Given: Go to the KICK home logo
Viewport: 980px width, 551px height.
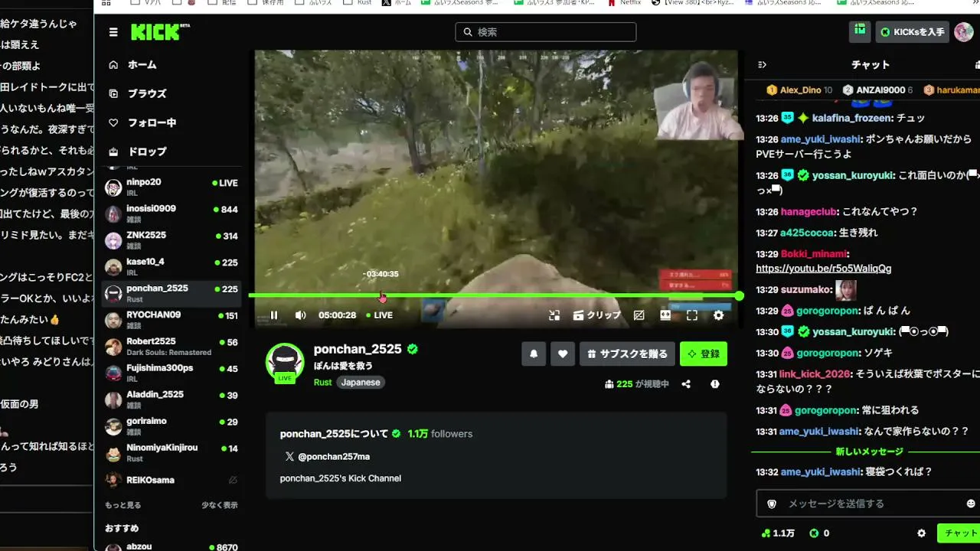Looking at the screenshot, I should click(160, 32).
